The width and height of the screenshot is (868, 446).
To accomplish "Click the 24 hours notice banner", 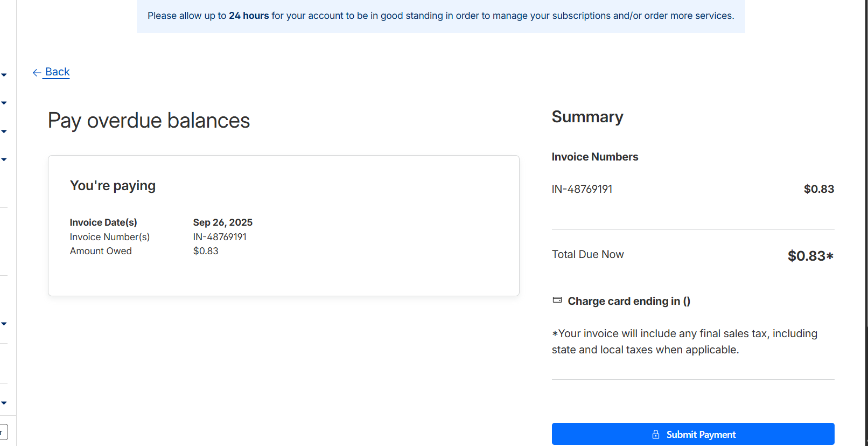I will coord(440,16).
